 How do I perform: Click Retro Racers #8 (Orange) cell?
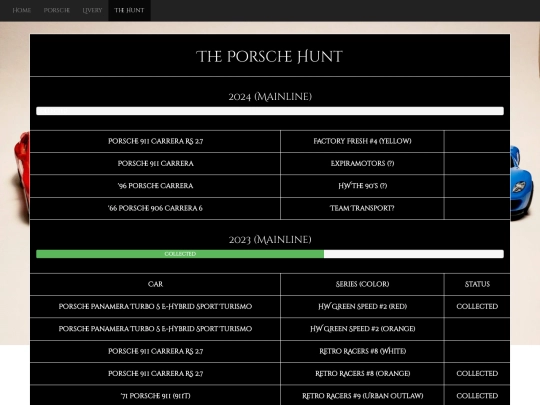pos(362,374)
